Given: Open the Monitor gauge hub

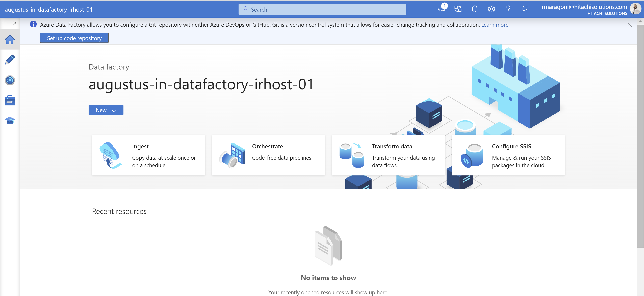Looking at the screenshot, I should (x=10, y=80).
